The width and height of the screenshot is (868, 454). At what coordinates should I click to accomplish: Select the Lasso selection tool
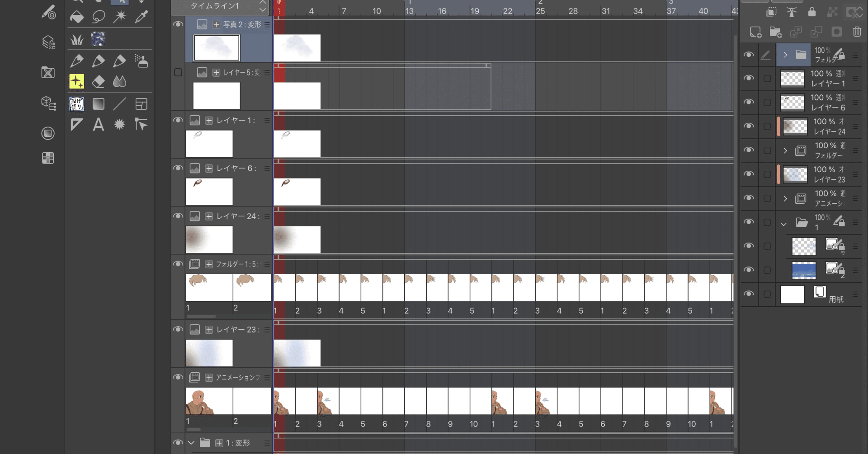pos(98,17)
